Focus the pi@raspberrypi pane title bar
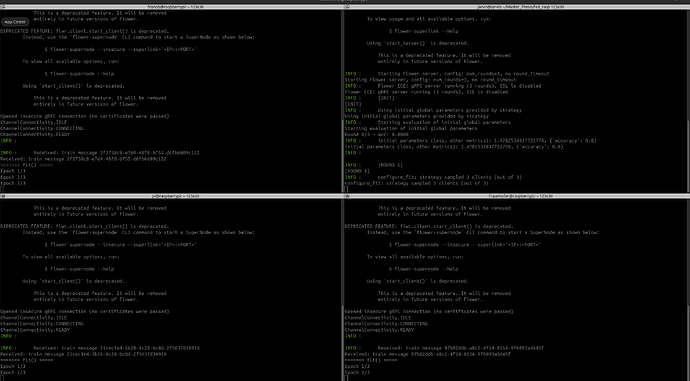The image size is (690, 381). (x=172, y=196)
